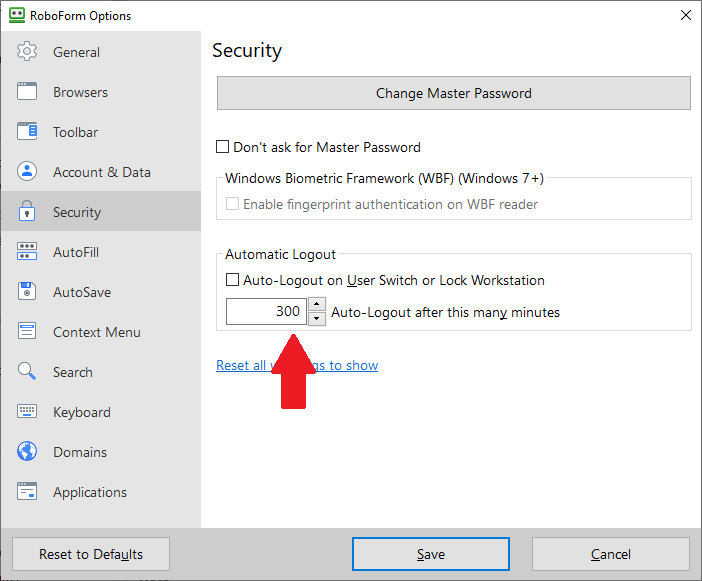The width and height of the screenshot is (702, 581).
Task: Click the AutoFill form icon
Action: [27, 252]
